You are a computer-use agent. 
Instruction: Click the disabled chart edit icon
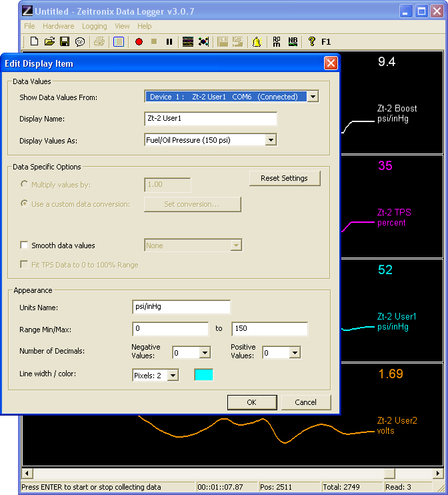pos(238,41)
